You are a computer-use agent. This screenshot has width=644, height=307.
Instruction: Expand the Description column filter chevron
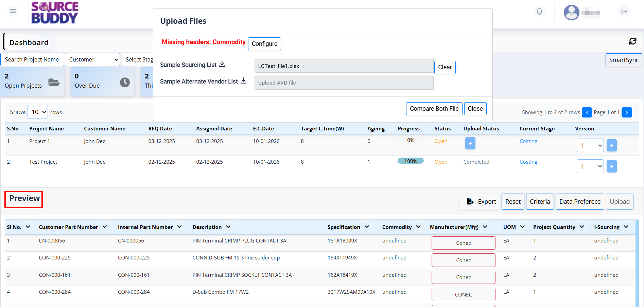[x=228, y=227]
